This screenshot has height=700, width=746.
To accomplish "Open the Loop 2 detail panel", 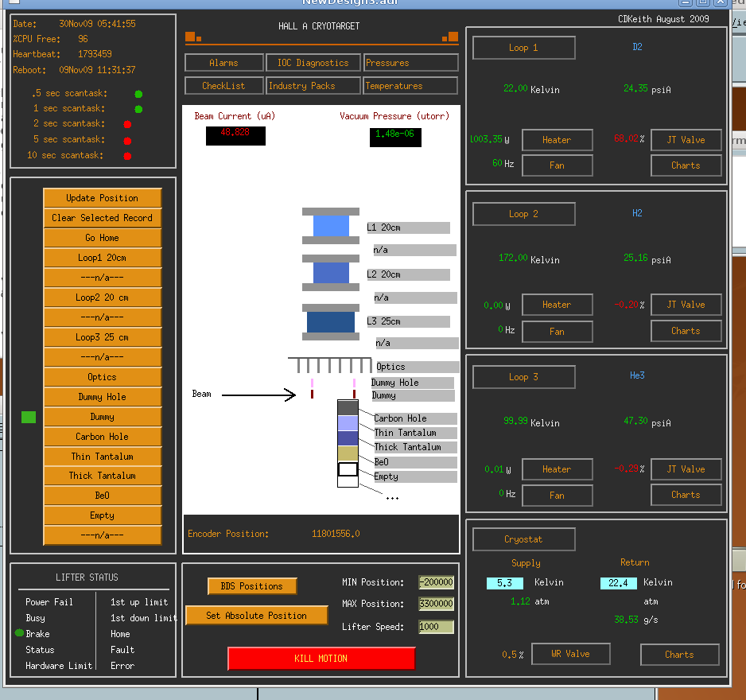I will 524,214.
